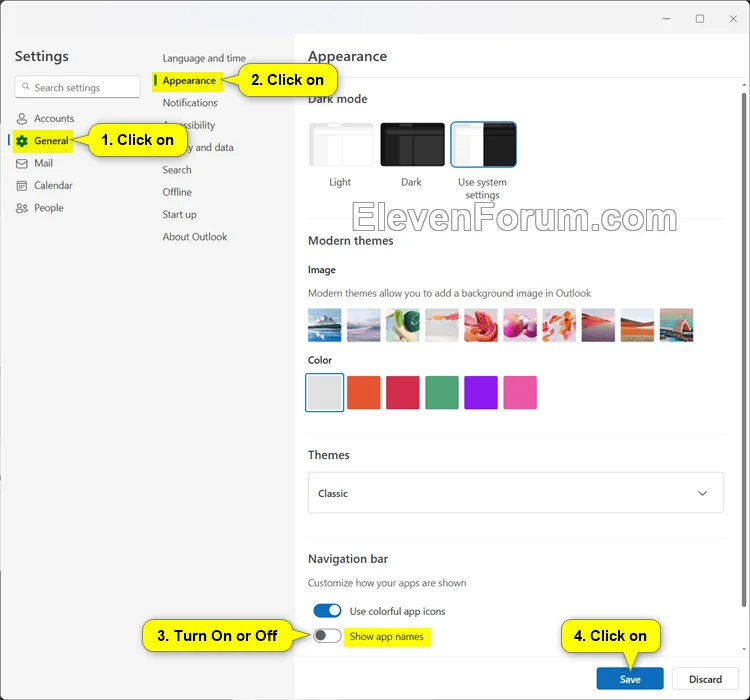Minimize the Settings window
The height and width of the screenshot is (700, 750).
666,19
